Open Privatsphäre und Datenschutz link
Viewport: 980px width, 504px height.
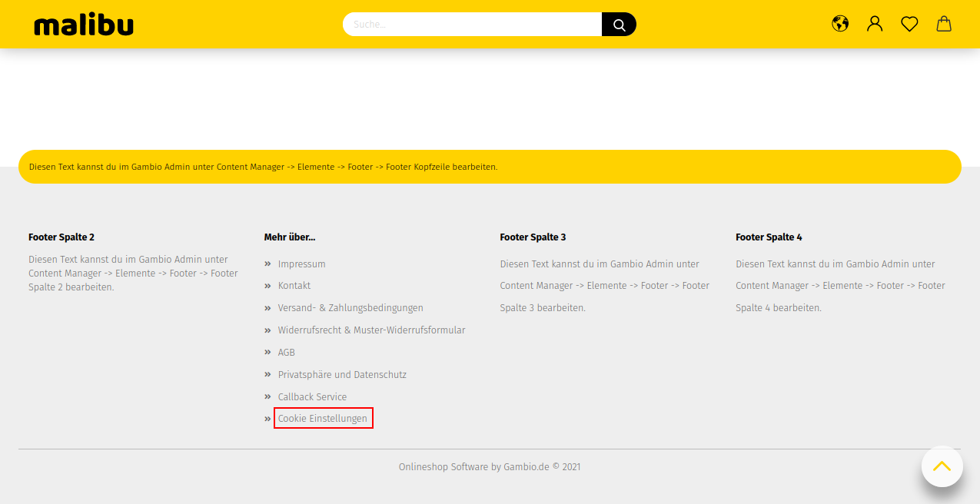click(x=342, y=374)
